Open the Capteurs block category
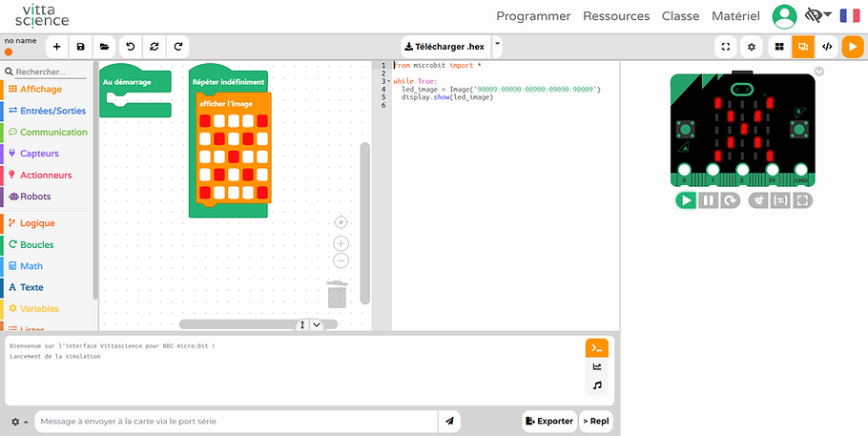Image resolution: width=868 pixels, height=436 pixels. 33,154
